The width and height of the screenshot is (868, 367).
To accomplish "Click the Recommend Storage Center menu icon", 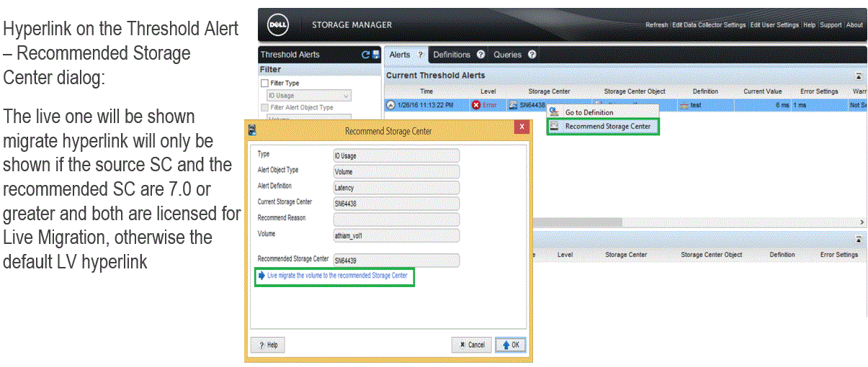I will point(555,126).
